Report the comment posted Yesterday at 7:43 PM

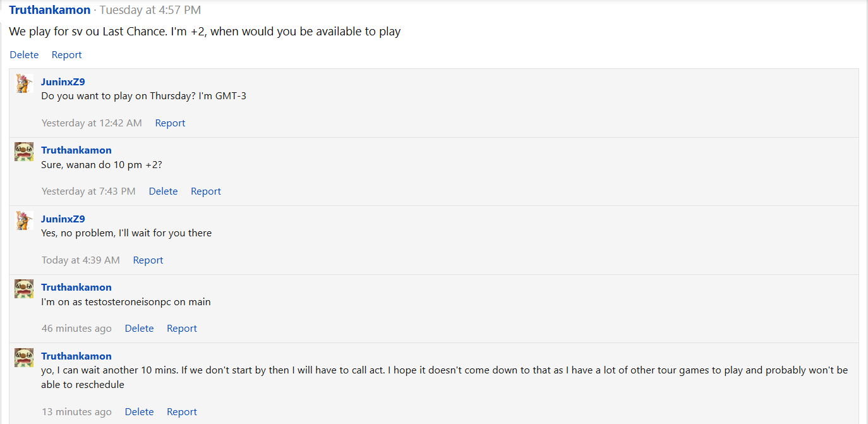[x=206, y=191]
